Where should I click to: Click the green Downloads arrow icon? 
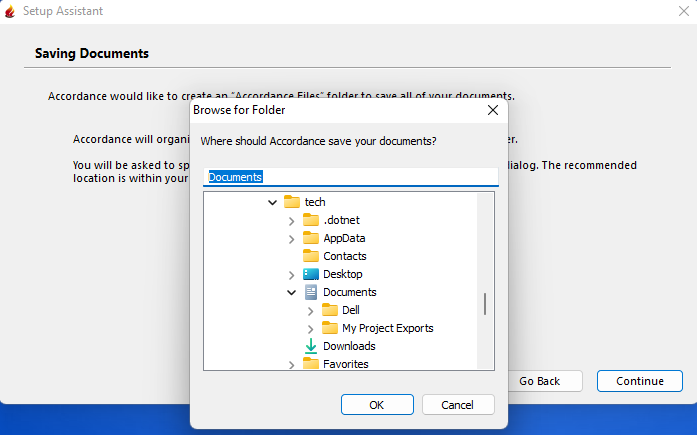[311, 346]
